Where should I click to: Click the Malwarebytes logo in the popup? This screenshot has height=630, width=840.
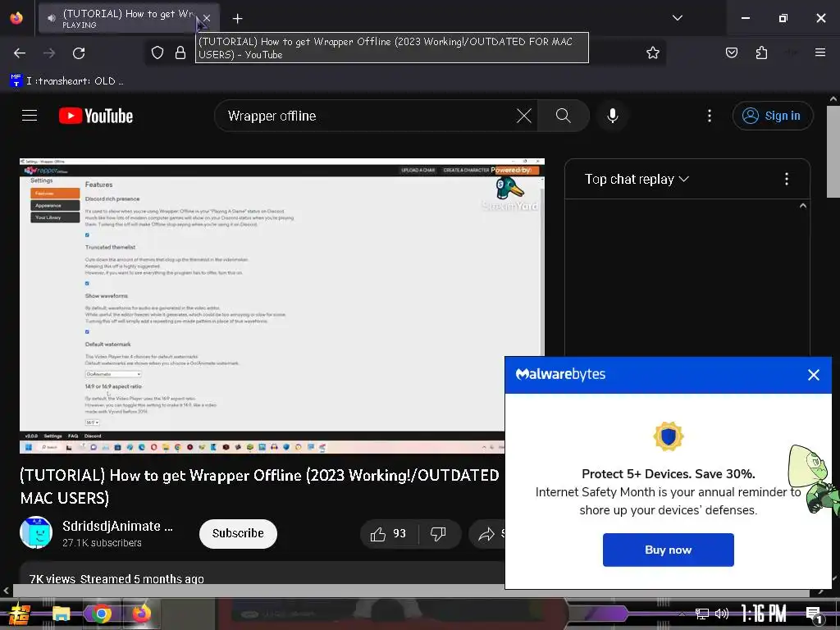(560, 374)
